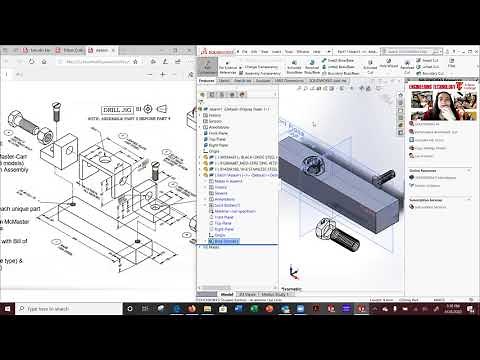Open Cortana circle on taskbar

tap(130, 309)
